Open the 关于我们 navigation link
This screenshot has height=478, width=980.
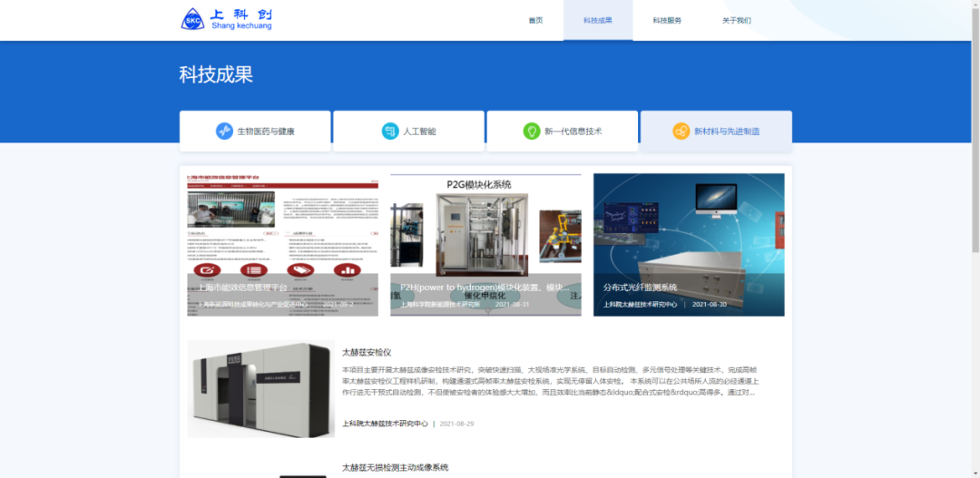pos(736,21)
